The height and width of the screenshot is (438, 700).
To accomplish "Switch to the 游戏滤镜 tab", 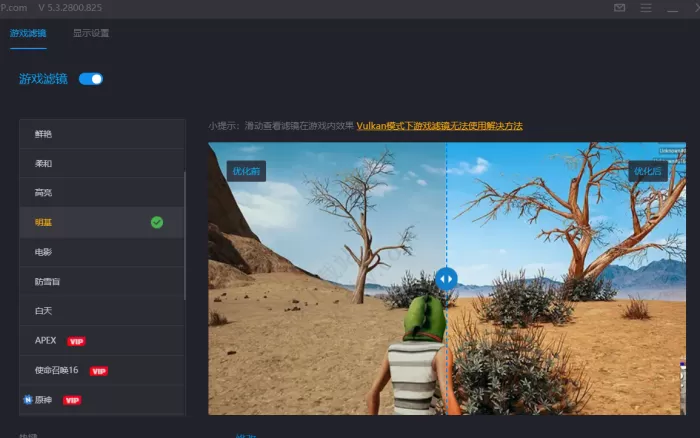I will (x=28, y=33).
